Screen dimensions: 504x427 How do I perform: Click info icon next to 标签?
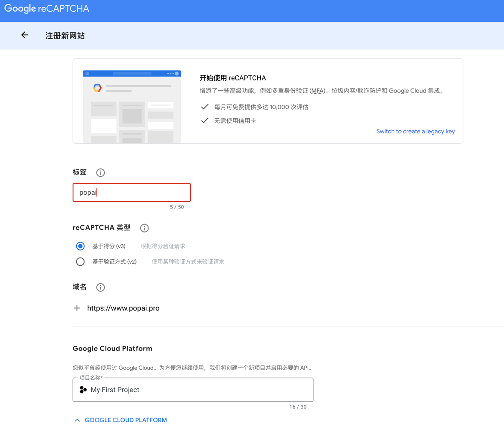click(100, 172)
